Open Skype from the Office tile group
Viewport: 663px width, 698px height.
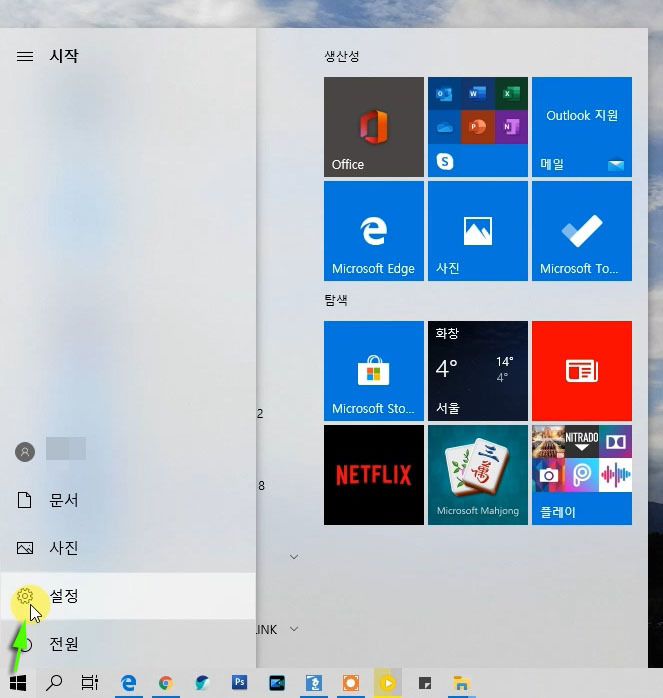pos(444,161)
